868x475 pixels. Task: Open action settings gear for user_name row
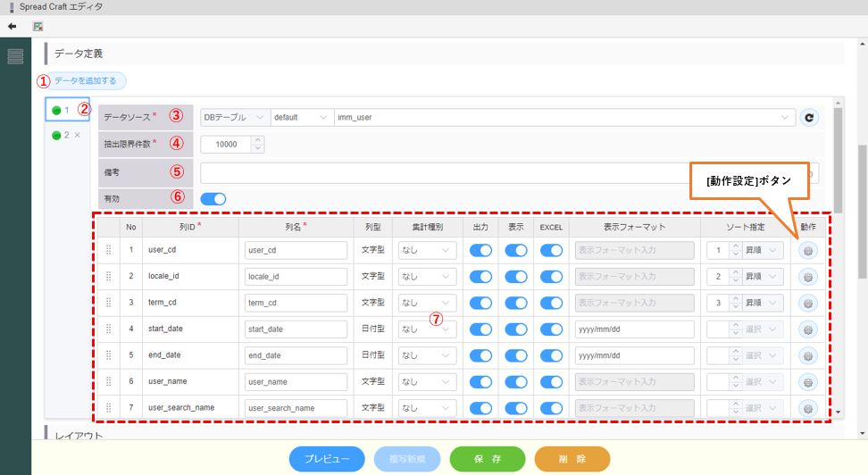click(808, 382)
